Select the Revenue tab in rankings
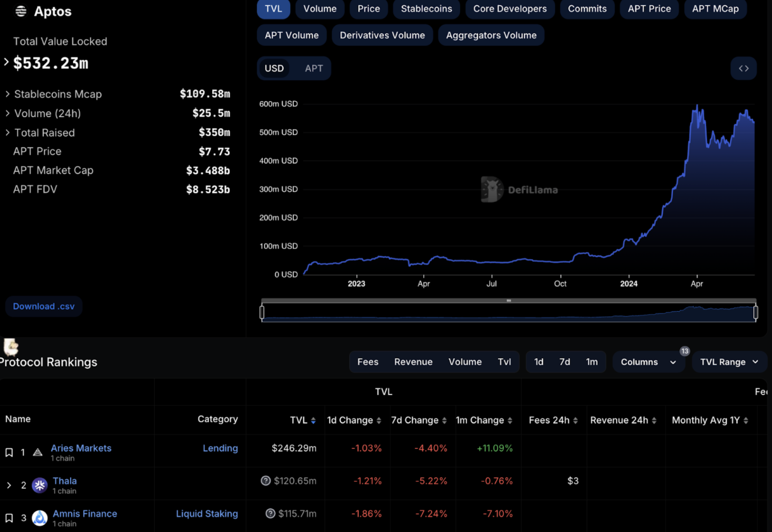 413,362
